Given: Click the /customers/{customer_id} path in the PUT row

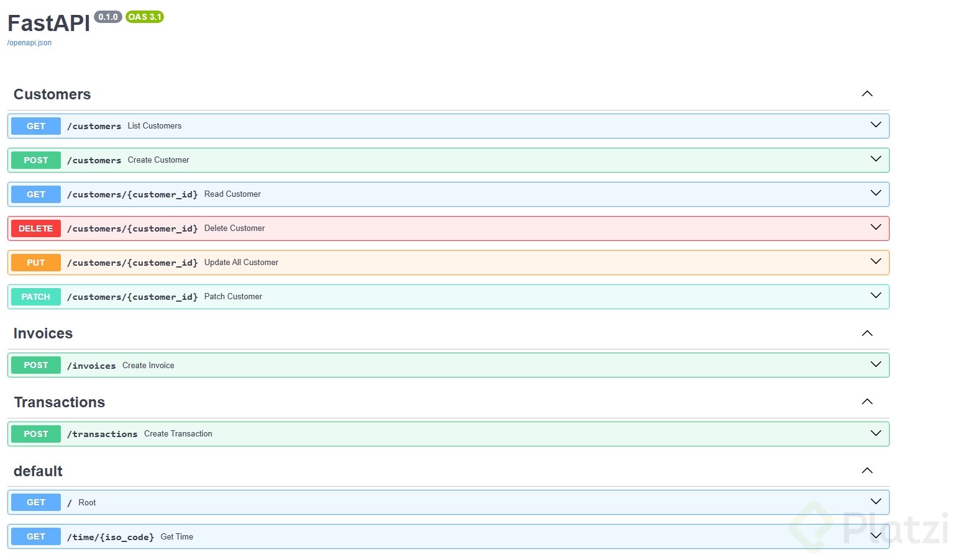Looking at the screenshot, I should (132, 263).
